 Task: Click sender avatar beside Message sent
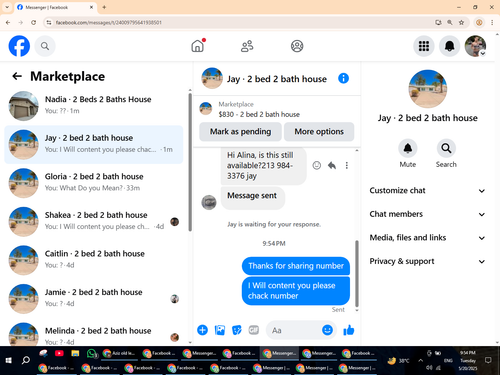pos(209,203)
